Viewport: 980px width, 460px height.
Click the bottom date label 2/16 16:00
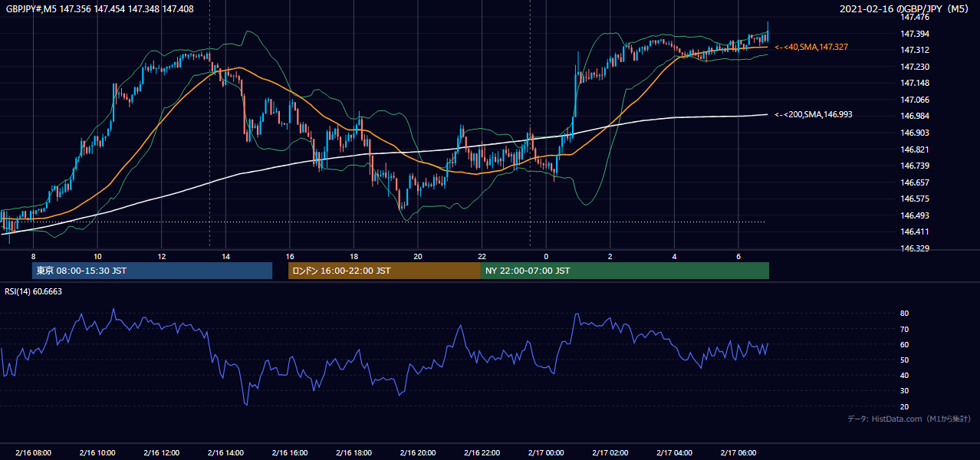(x=289, y=452)
